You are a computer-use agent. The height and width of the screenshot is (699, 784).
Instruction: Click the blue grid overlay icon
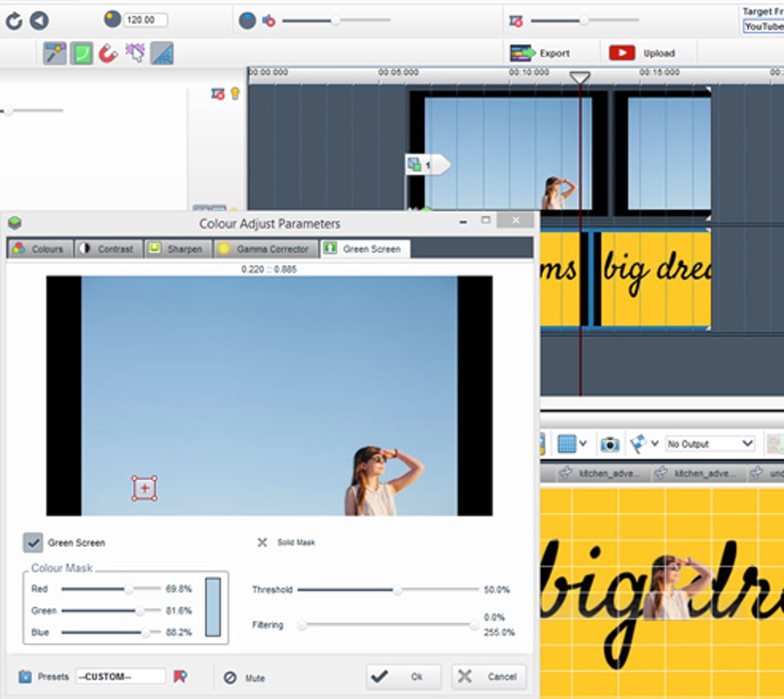coord(566,444)
